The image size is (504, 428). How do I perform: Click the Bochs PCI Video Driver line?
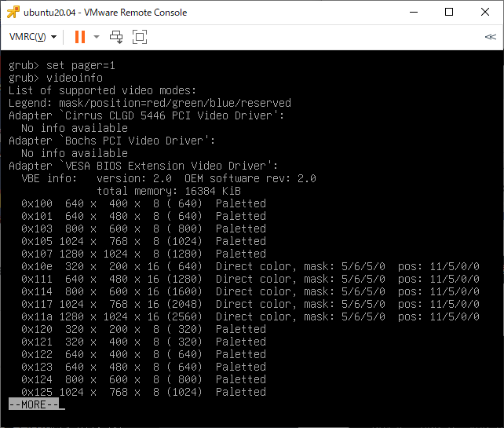[111, 141]
